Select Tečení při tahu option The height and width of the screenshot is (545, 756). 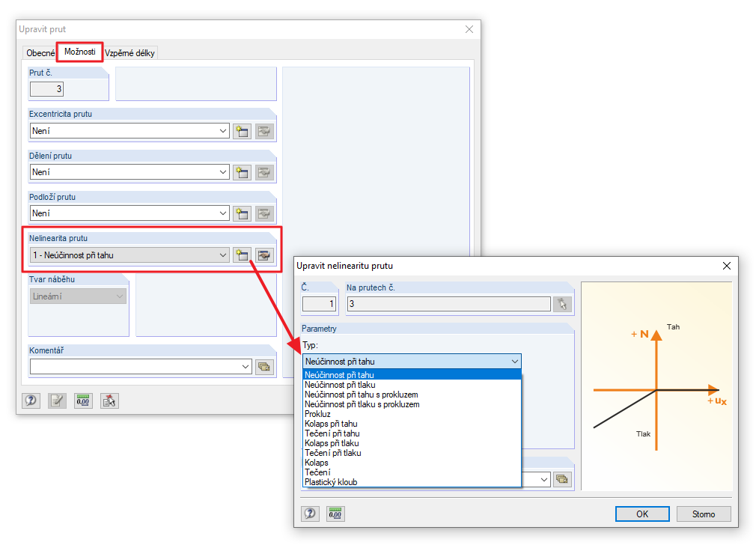[412, 433]
